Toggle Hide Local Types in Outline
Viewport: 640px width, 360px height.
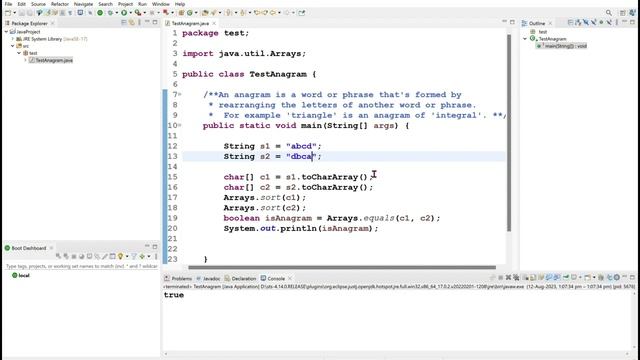[609, 22]
